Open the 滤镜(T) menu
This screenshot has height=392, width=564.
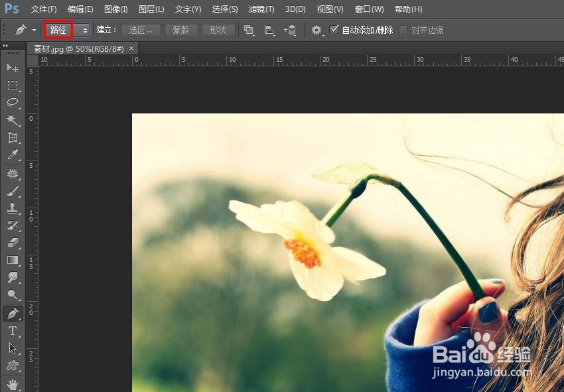pos(261,9)
